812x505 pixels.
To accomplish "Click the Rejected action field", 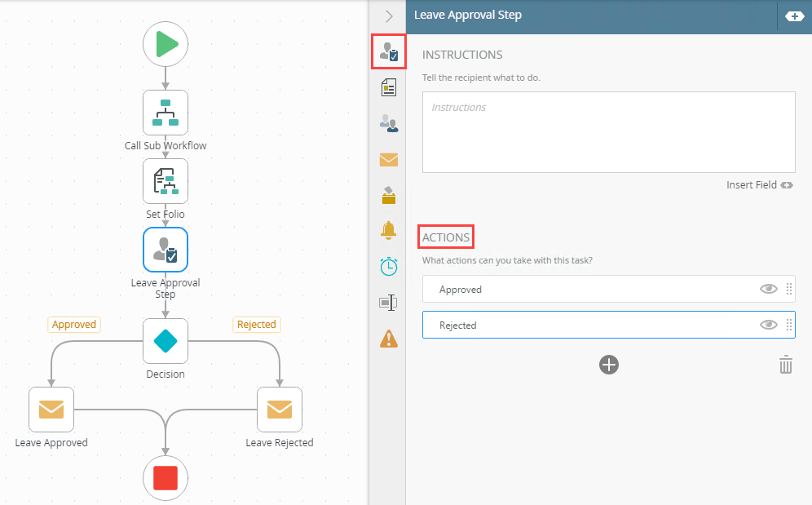I will [x=608, y=325].
